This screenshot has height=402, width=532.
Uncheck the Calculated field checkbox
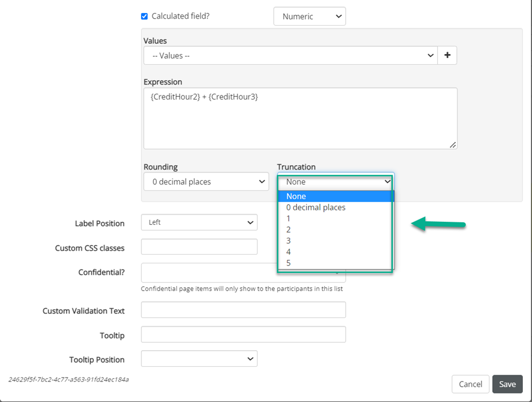click(x=144, y=16)
